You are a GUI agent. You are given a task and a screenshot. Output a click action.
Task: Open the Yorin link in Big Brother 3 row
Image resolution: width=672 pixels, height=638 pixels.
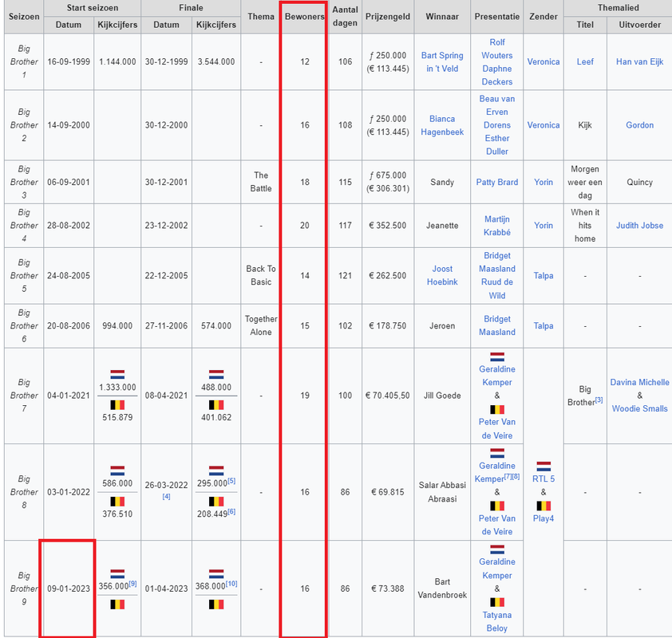pos(543,182)
